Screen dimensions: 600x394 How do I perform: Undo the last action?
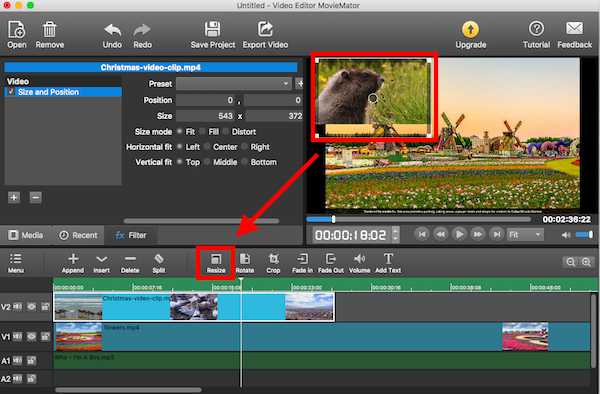tap(112, 35)
